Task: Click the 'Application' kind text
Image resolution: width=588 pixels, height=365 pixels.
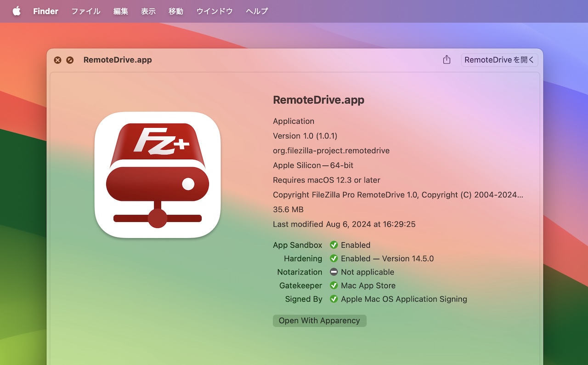Action: (x=294, y=121)
